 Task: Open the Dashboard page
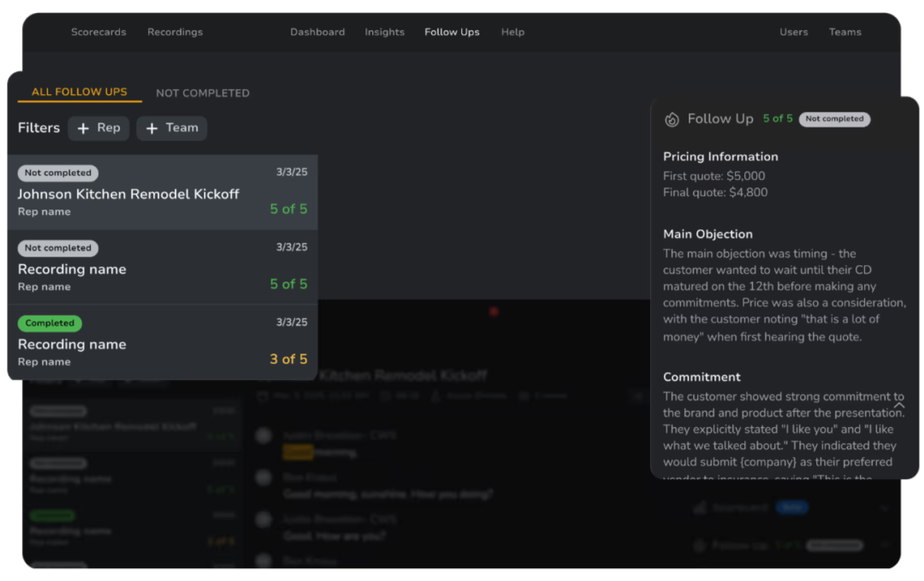click(x=317, y=32)
